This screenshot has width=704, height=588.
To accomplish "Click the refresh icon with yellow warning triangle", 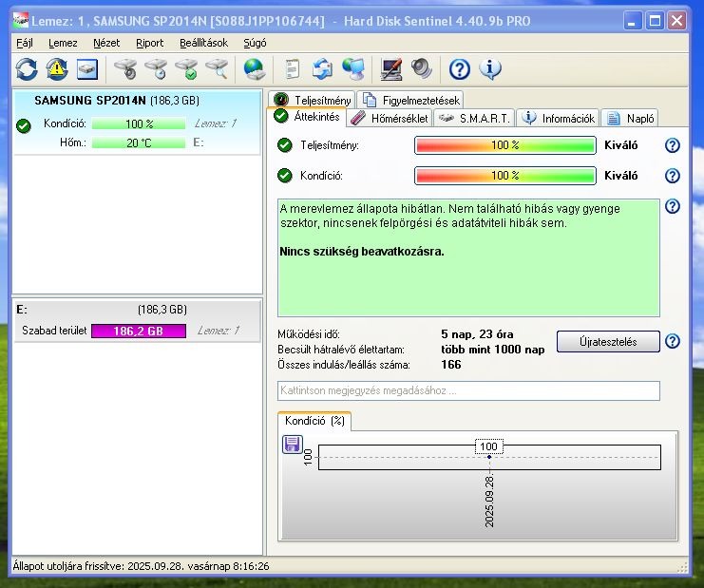I will (57, 69).
